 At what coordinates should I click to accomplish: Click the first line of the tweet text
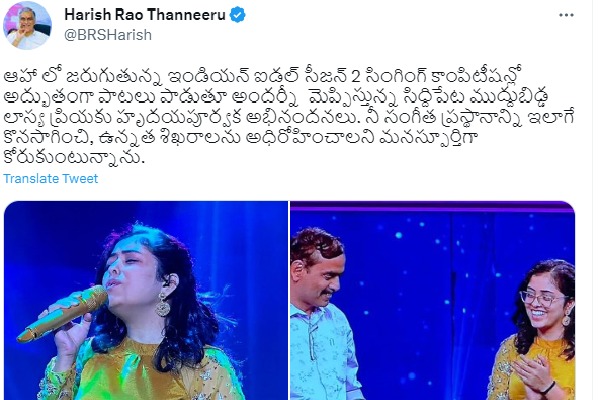point(263,76)
